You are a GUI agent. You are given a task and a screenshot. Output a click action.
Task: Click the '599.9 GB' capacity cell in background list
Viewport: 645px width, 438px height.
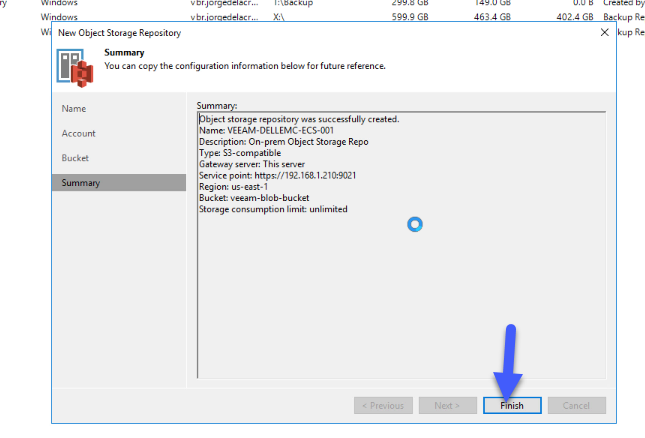click(x=410, y=17)
